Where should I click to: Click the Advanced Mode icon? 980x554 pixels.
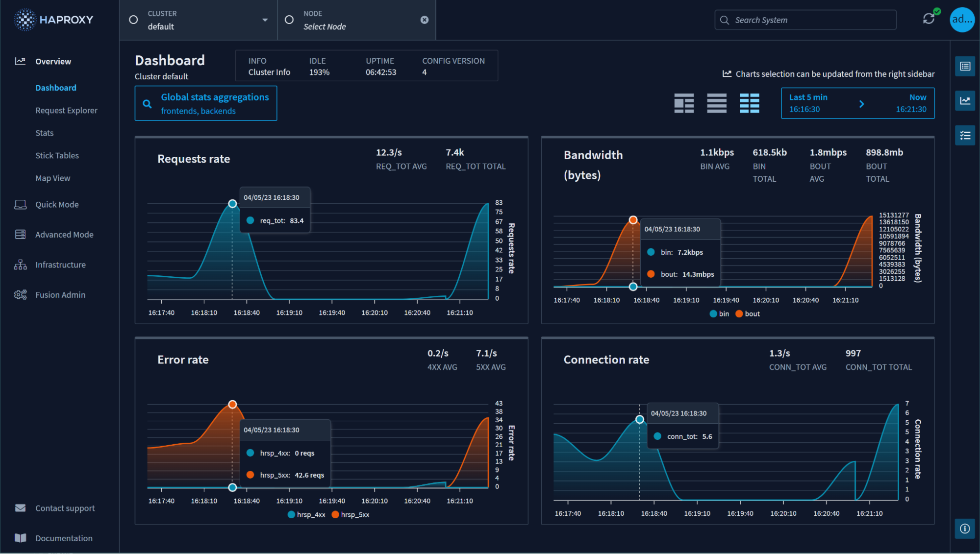20,234
